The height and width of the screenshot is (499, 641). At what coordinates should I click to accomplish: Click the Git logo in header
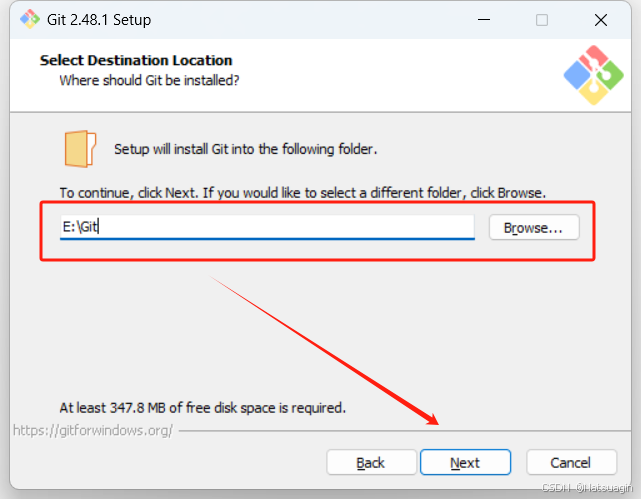(x=593, y=75)
